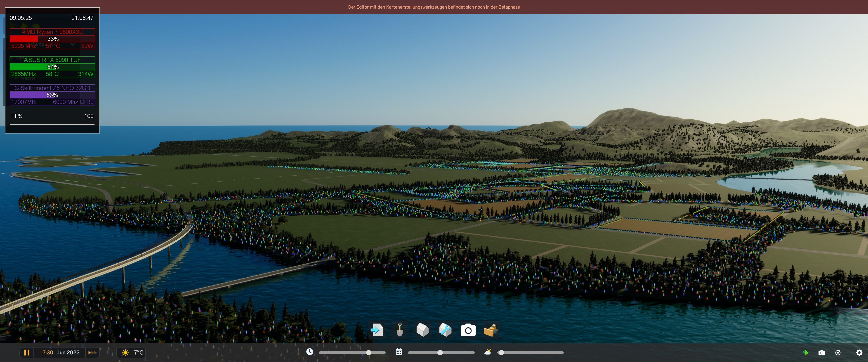Click the clock icon beside the time slider
The width and height of the screenshot is (868, 362).
(310, 352)
